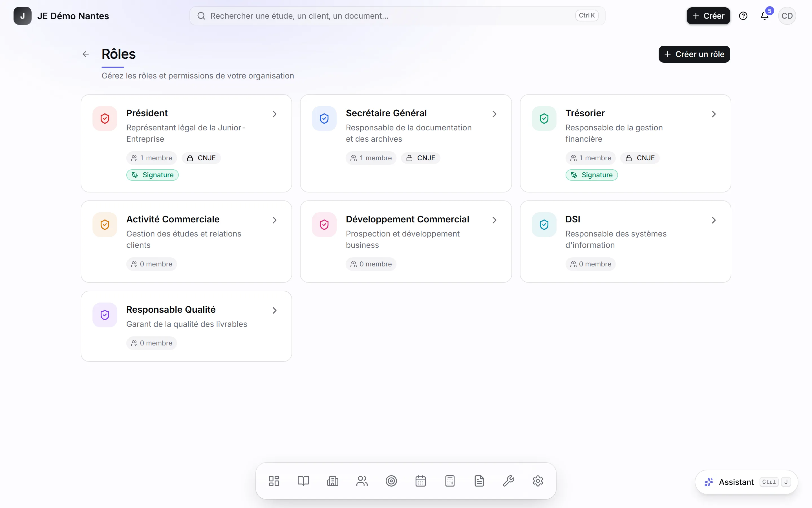The width and height of the screenshot is (812, 508).
Task: Click the 0 membre badge on Développement Commercial
Action: click(x=371, y=264)
